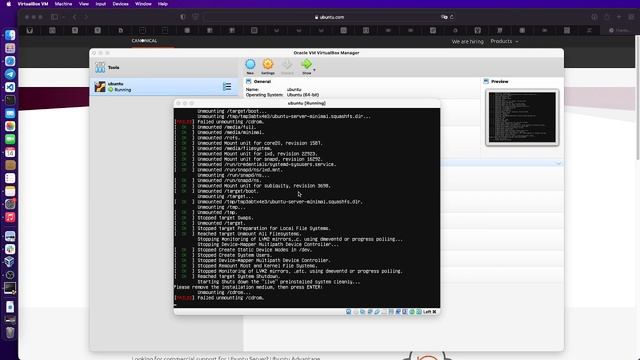This screenshot has height=360, width=640.
Task: Click Safari forward arrow button
Action: click(86, 17)
